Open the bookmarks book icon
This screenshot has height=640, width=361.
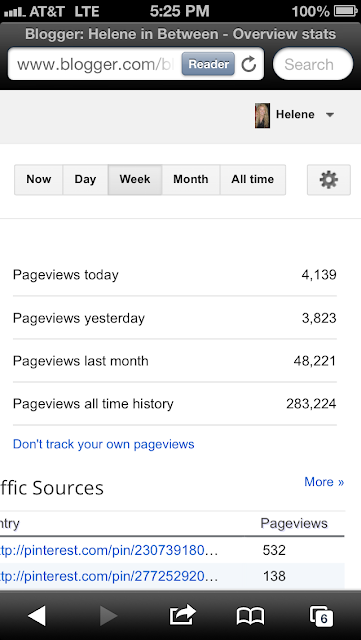(x=250, y=616)
